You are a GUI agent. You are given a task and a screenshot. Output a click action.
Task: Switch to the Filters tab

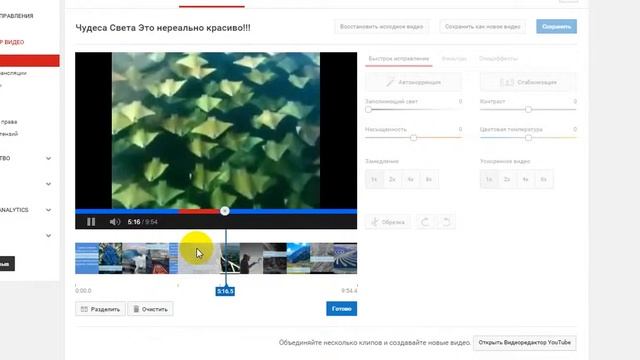[454, 59]
